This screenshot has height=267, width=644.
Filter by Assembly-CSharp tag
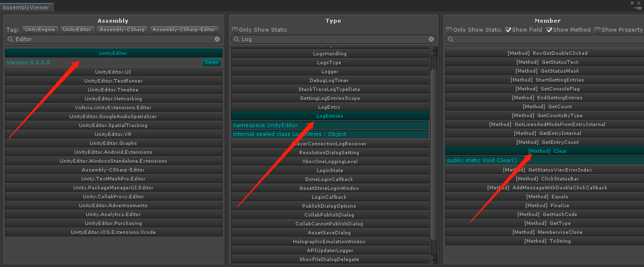[x=122, y=30]
